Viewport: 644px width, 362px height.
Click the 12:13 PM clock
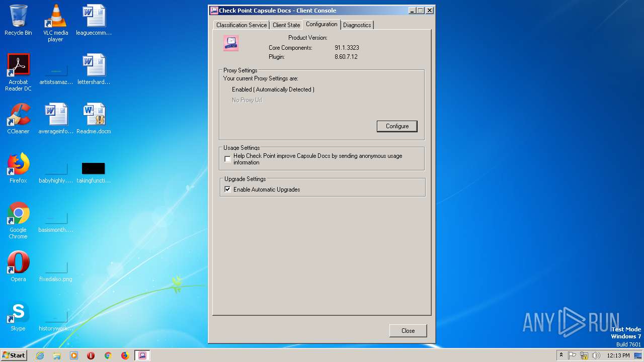coord(618,355)
